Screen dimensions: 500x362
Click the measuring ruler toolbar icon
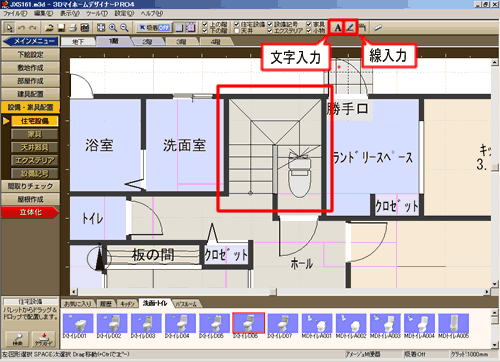click(x=378, y=28)
